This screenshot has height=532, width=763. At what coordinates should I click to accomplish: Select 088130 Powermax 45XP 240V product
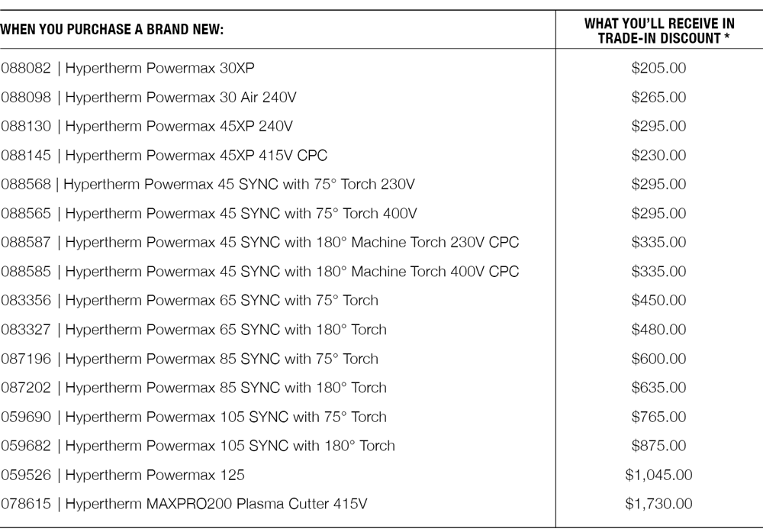click(147, 126)
